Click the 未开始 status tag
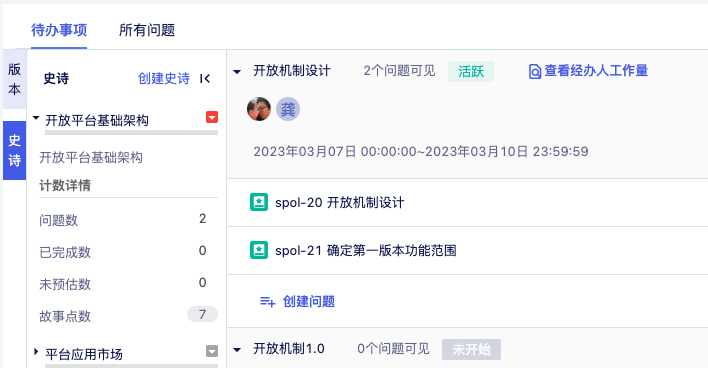The image size is (708, 368). 471,349
